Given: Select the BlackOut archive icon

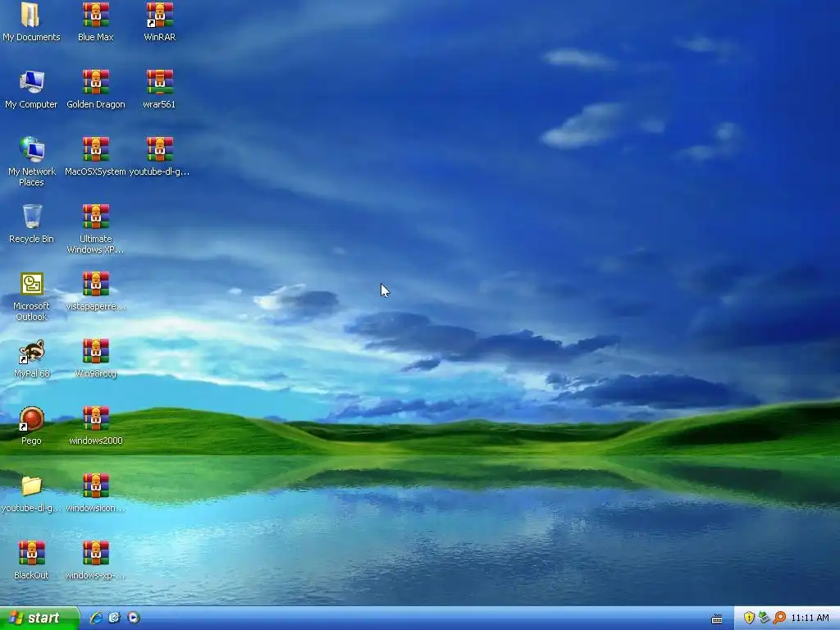Looking at the screenshot, I should [x=32, y=553].
